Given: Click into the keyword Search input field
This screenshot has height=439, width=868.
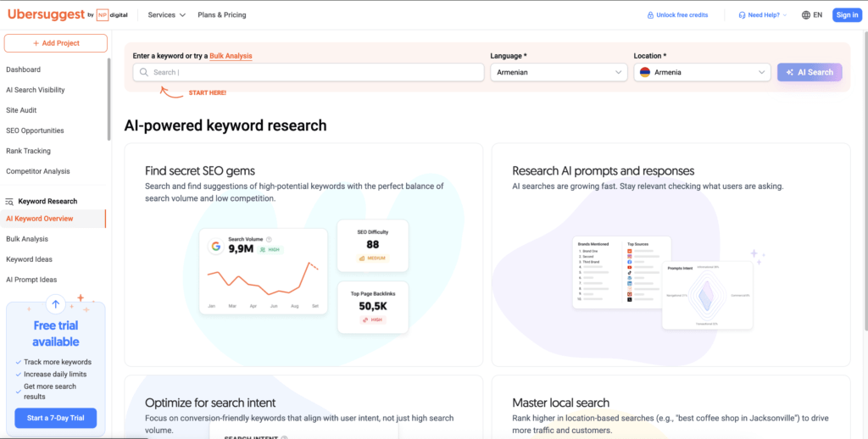Looking at the screenshot, I should pos(309,73).
